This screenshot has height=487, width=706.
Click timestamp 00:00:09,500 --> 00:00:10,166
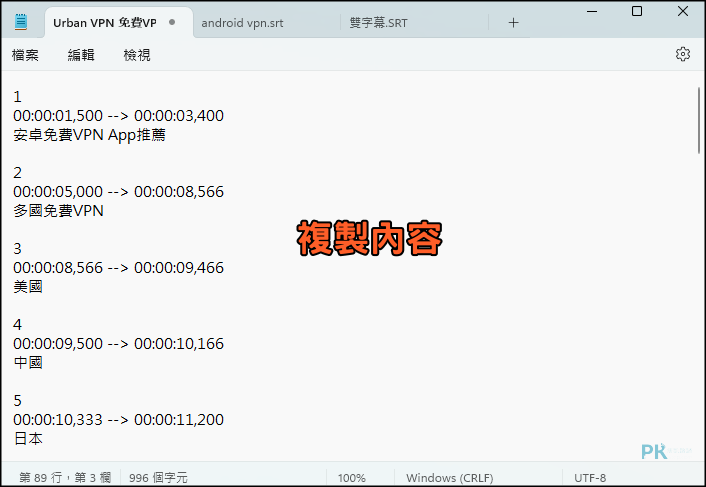pyautogui.click(x=118, y=344)
